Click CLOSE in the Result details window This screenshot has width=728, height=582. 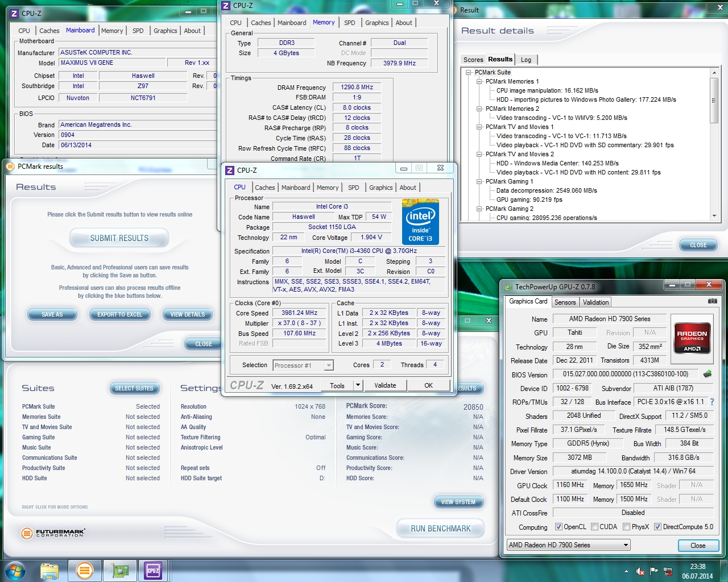pyautogui.click(x=698, y=245)
